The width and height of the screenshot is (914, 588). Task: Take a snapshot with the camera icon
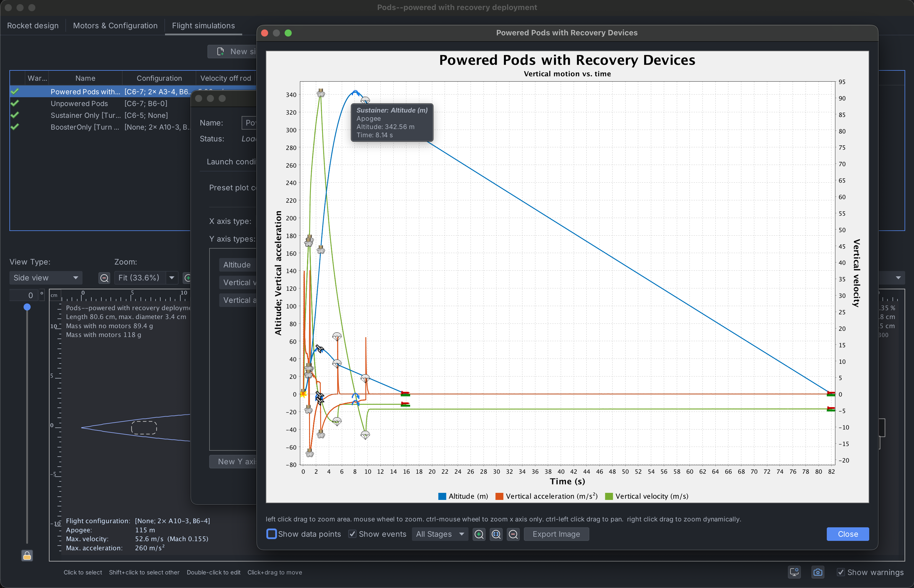(x=818, y=572)
